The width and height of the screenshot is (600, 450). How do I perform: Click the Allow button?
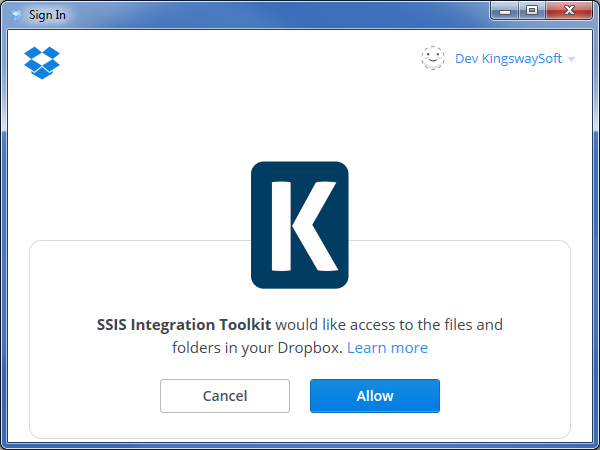point(375,396)
